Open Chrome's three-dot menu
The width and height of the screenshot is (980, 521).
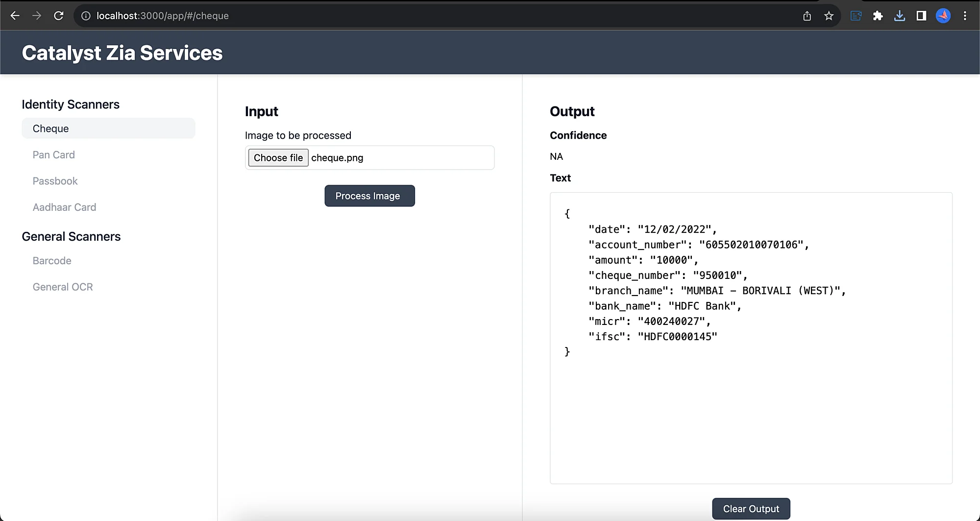(x=965, y=16)
